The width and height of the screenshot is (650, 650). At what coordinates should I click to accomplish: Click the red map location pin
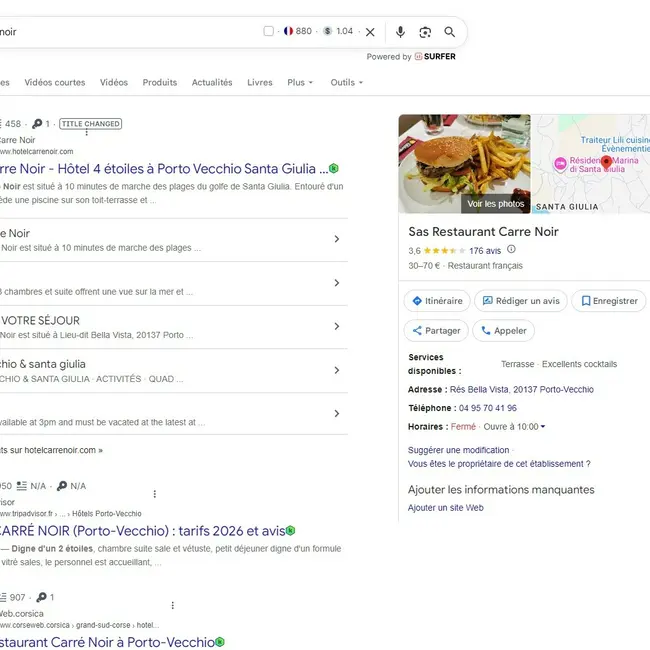[606, 162]
